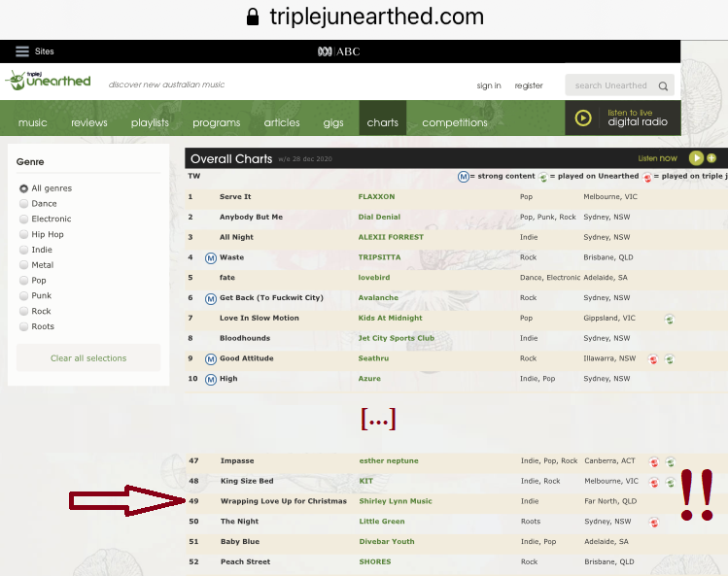Image resolution: width=728 pixels, height=576 pixels.
Task: Click the address bar URL triplejunearthed.com
Action: 376,17
